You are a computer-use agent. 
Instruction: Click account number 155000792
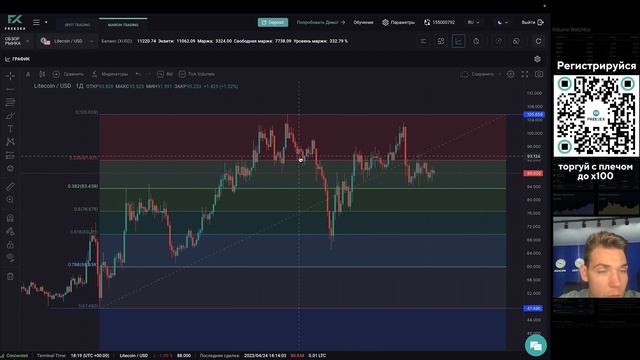pyautogui.click(x=439, y=22)
